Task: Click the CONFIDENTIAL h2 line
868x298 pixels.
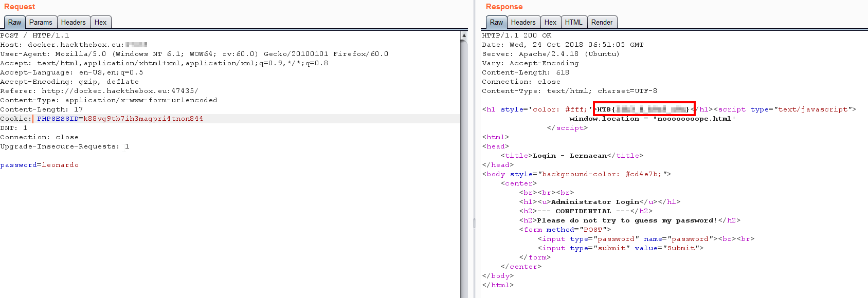Action: tap(586, 211)
